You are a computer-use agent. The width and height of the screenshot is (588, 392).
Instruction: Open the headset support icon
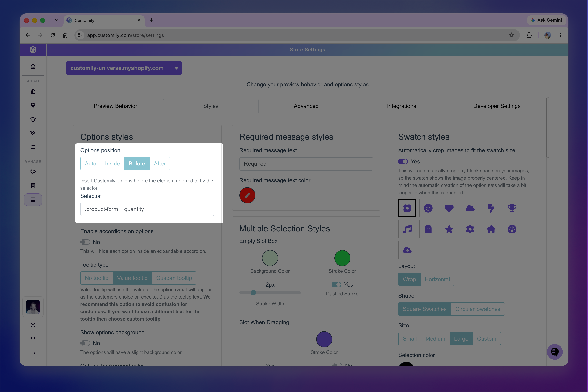click(33, 339)
